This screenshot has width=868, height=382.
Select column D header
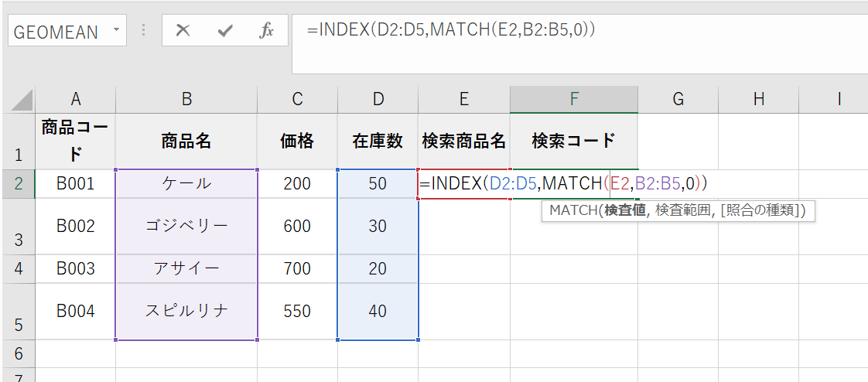coord(378,99)
